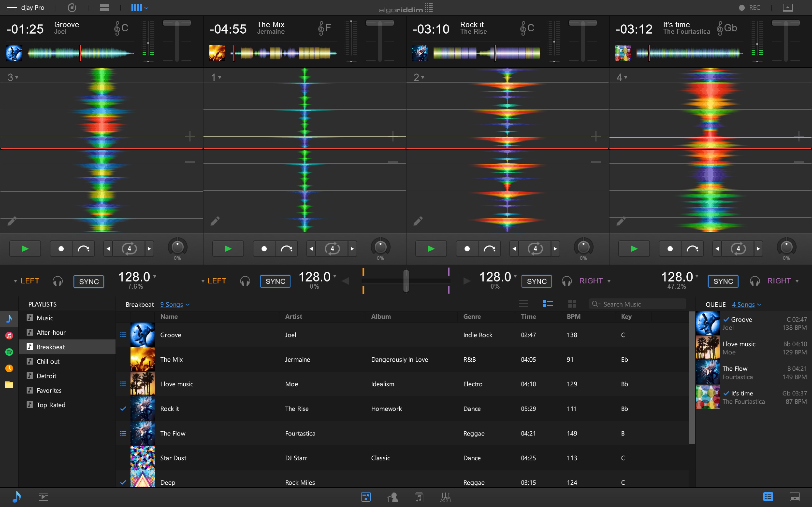
Task: Click SYNC on the It's time deck
Action: click(723, 281)
